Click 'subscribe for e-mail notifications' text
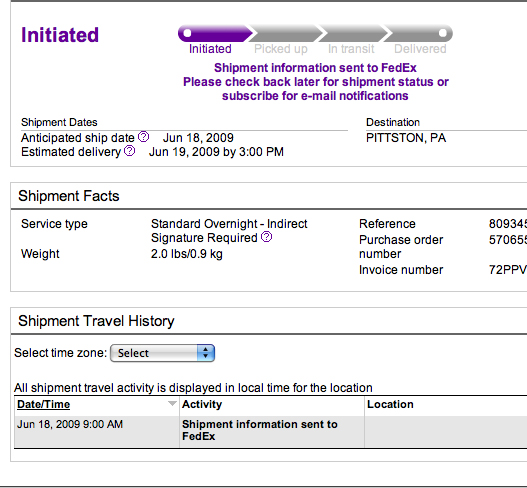Viewport: 527px width, 488px height. pos(315,96)
